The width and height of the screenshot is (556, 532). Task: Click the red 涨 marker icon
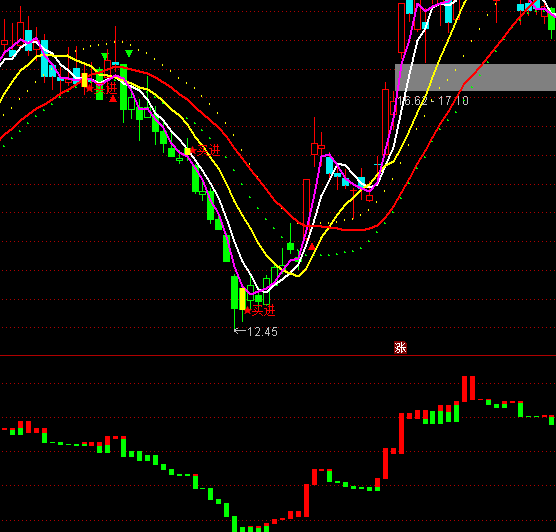pyautogui.click(x=400, y=348)
